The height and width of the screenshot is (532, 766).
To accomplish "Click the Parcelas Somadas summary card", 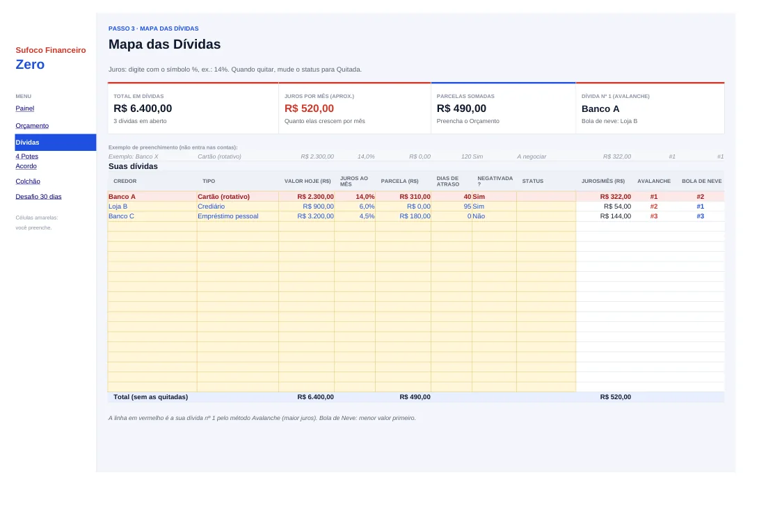I will point(503,108).
